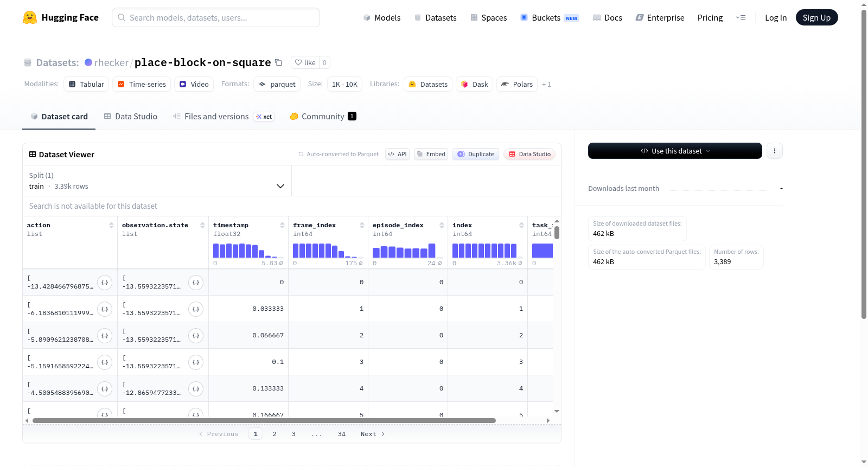Click the Hugging Face logo icon

[x=30, y=17]
